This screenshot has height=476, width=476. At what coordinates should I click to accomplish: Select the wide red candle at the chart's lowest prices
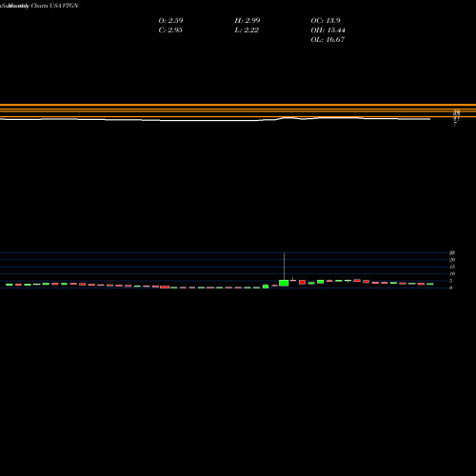click(x=165, y=287)
